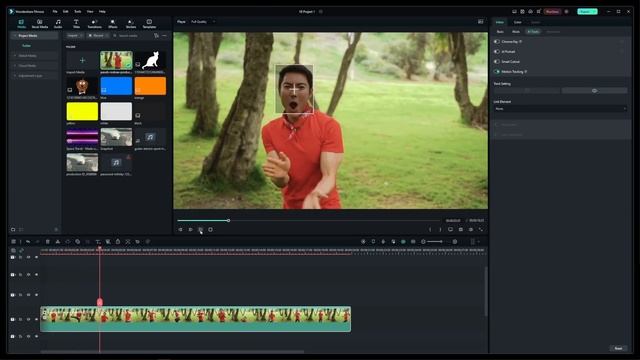Disable the Motion Tracking toggle
Image resolution: width=640 pixels, height=360 pixels.
tap(497, 71)
